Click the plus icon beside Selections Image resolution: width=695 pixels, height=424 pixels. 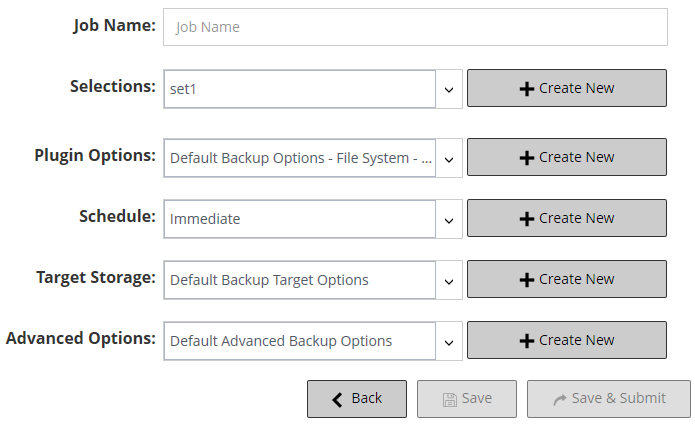click(527, 88)
